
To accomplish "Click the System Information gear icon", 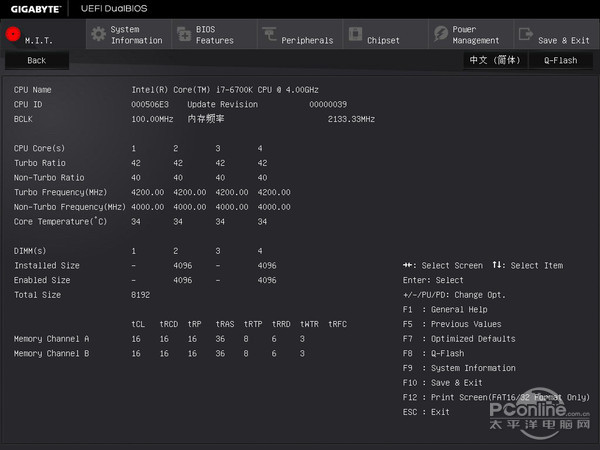I will 98,35.
